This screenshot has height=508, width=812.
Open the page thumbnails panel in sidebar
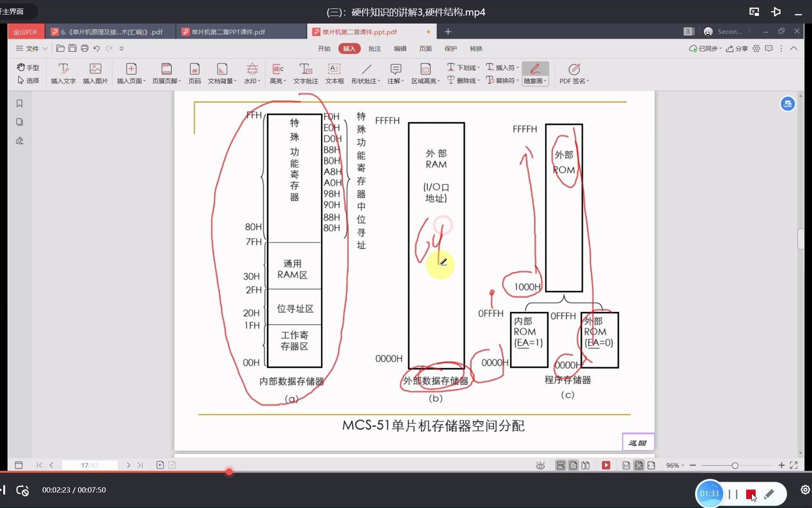tap(19, 122)
